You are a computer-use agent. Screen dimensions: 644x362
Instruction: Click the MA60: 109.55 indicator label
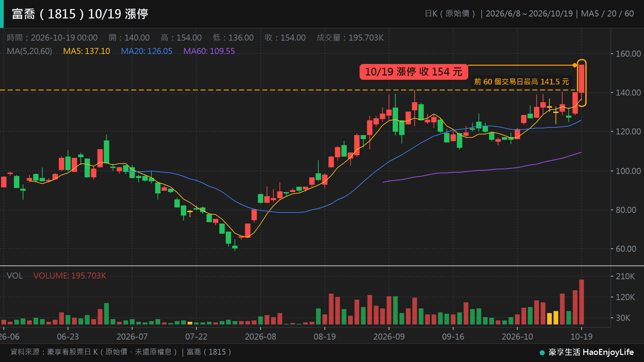point(209,51)
